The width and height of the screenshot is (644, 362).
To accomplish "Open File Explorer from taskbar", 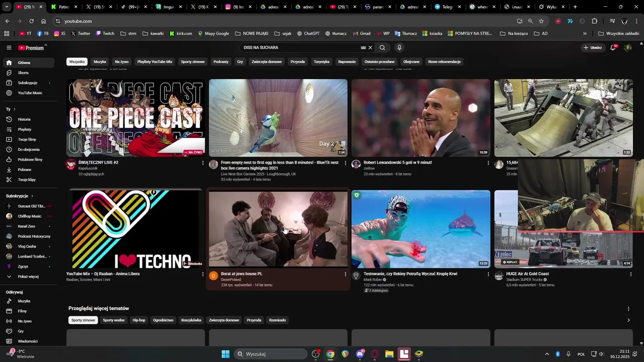I will [x=389, y=354].
